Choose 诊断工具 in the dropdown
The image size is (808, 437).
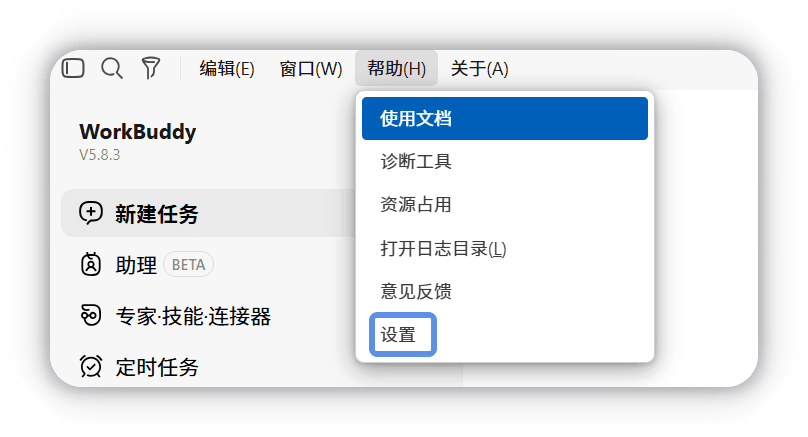[504, 162]
